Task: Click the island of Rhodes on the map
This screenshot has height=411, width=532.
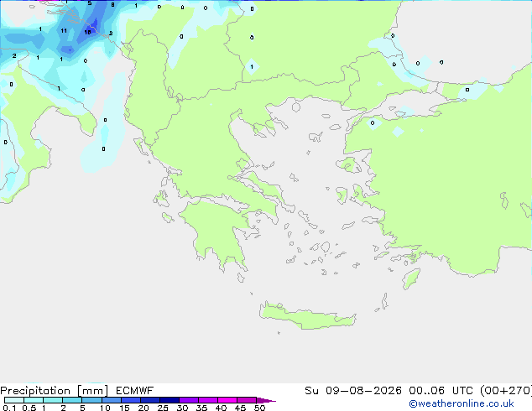Action: click(411, 278)
